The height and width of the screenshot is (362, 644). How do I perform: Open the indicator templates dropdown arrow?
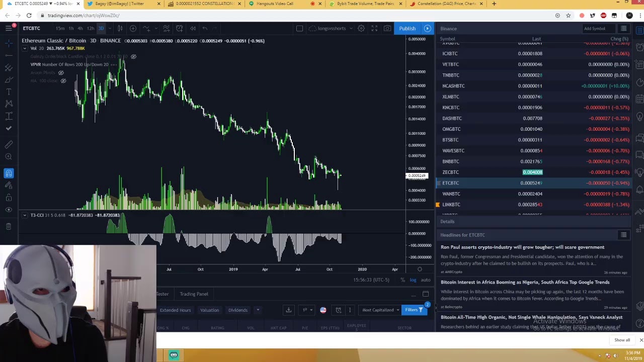click(156, 28)
